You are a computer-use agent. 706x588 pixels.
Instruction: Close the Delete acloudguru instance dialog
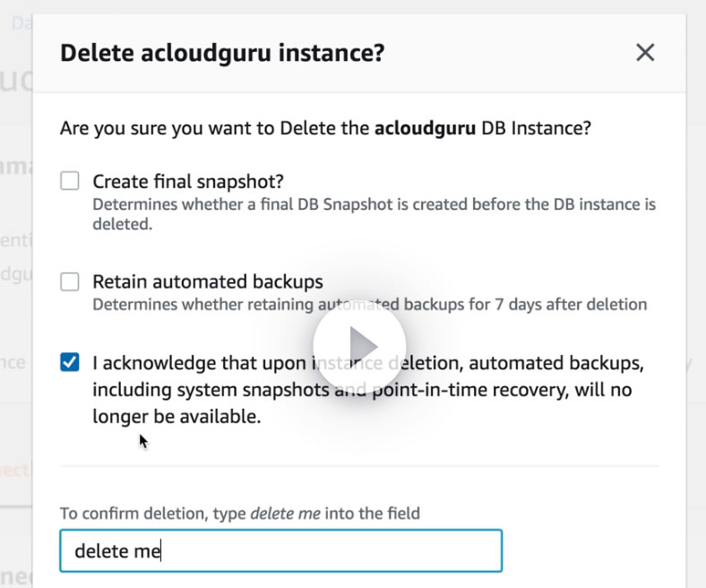point(645,53)
